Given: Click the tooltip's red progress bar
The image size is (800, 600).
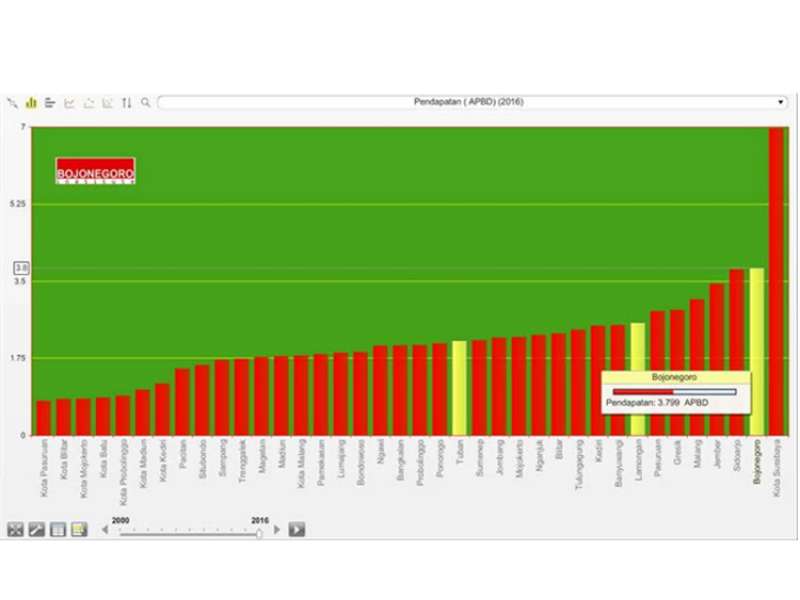Looking at the screenshot, I should pos(674,392).
